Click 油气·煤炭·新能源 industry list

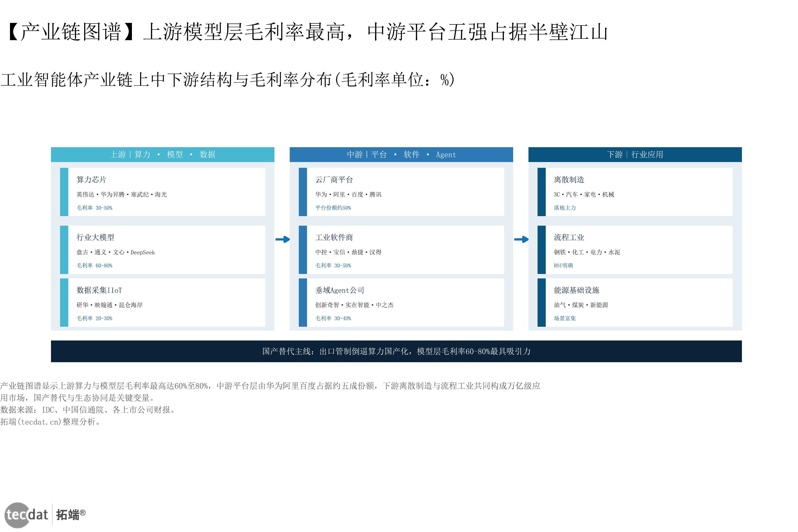(581, 305)
